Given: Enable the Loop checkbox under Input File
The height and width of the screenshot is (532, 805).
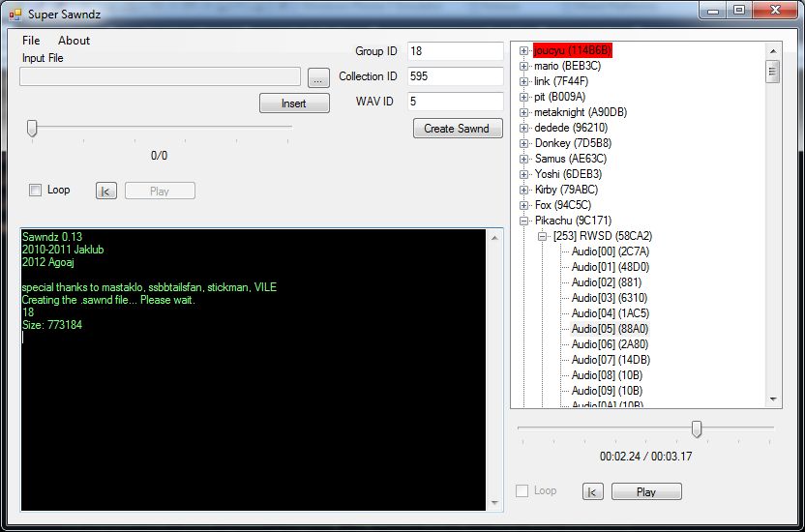Looking at the screenshot, I should point(36,191).
